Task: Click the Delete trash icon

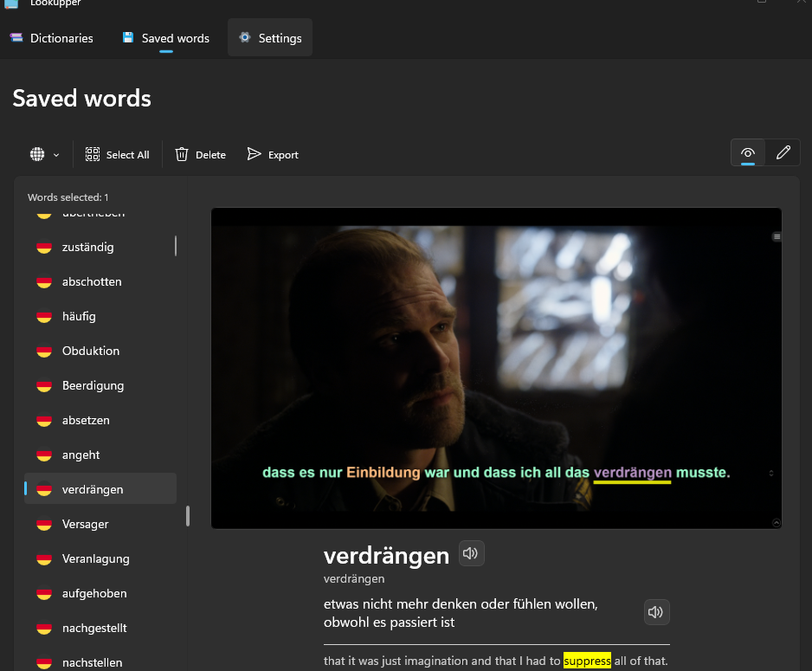Action: (182, 154)
